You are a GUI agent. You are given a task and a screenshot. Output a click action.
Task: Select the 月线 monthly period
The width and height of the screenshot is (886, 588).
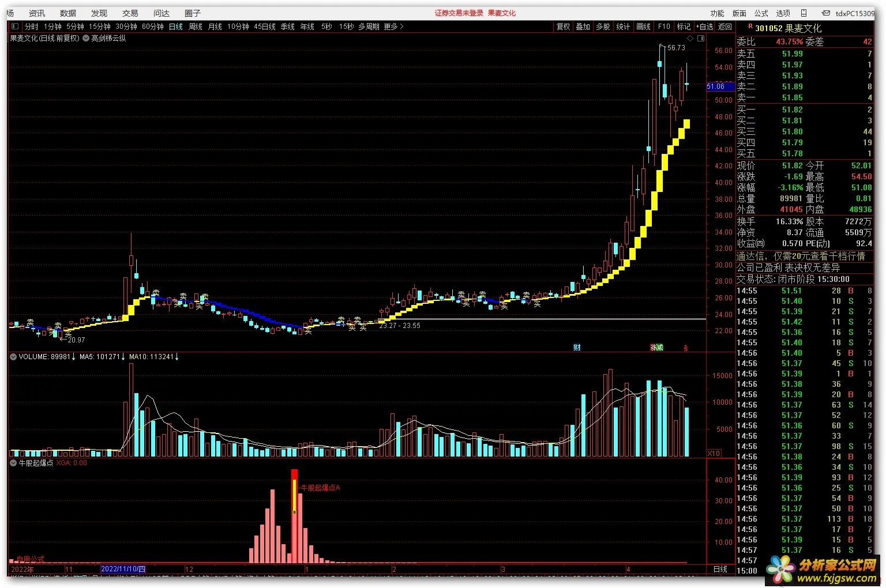(215, 27)
